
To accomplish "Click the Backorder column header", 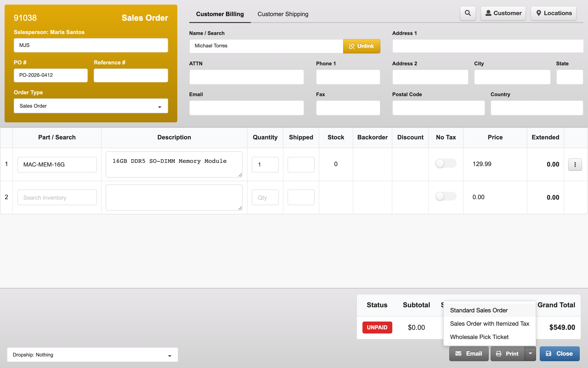I will [372, 137].
